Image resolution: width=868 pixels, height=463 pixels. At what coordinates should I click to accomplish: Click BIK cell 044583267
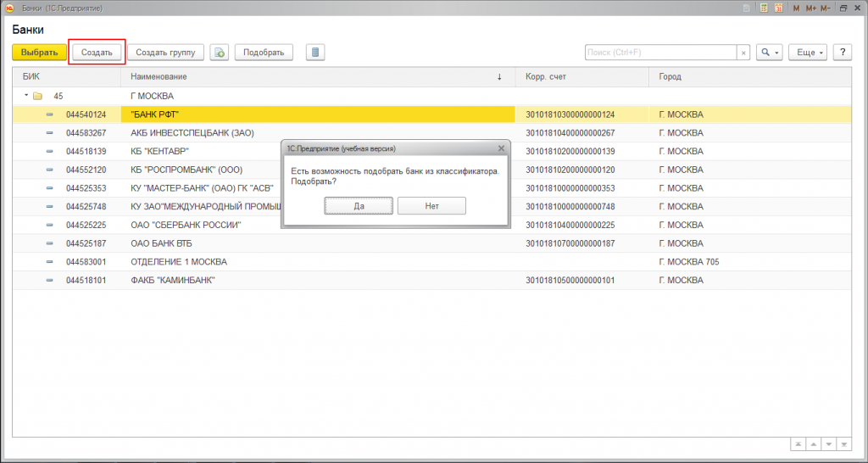86,133
